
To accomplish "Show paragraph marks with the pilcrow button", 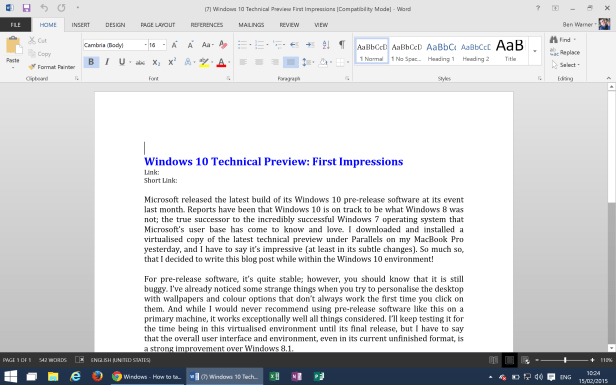I will point(342,44).
